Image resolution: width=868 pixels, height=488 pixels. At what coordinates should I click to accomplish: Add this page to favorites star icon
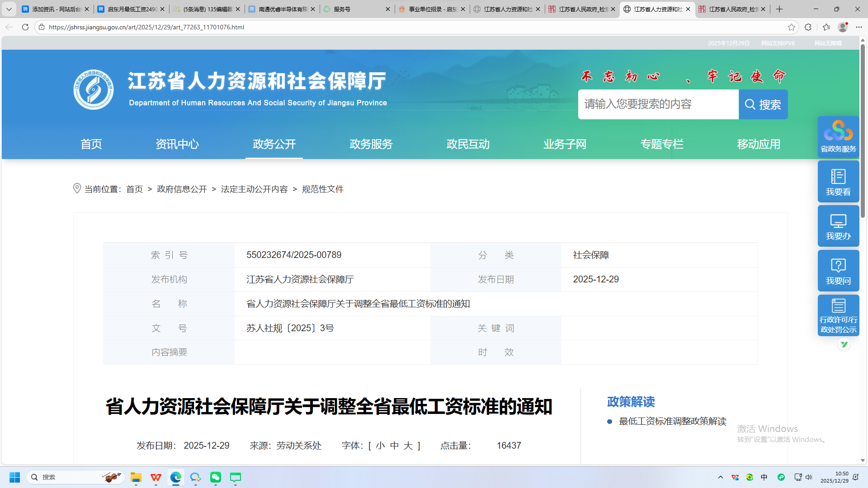point(791,27)
